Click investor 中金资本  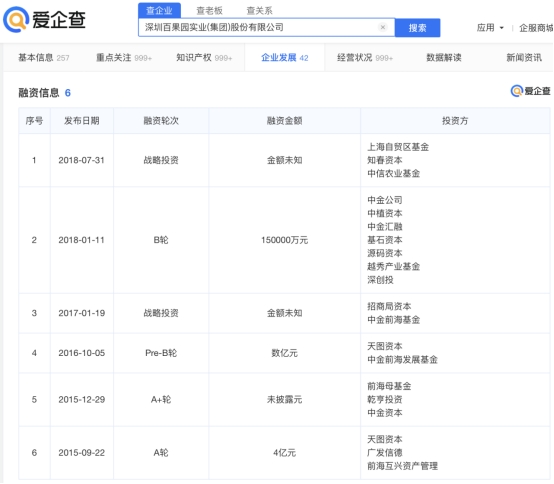click(x=385, y=413)
